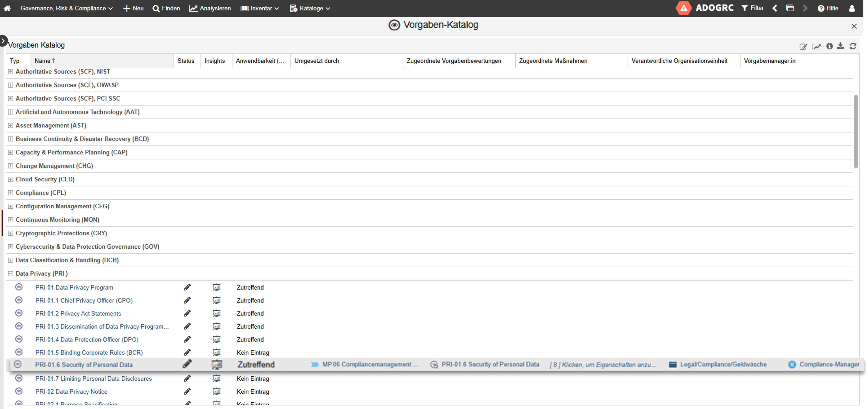868x409 pixels.
Task: Open assigned evaluation PRI-01.6 Security of Personal Data
Action: (x=490, y=365)
